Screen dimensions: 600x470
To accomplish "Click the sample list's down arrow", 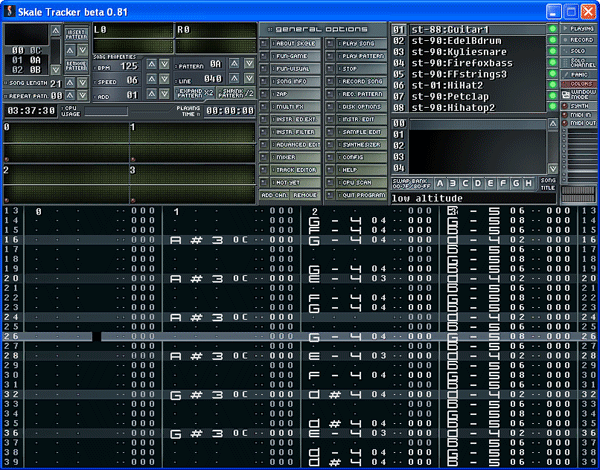I will point(553,168).
